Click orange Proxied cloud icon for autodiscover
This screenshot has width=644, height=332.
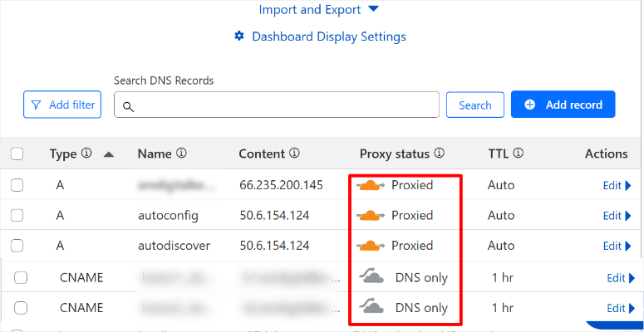point(371,246)
